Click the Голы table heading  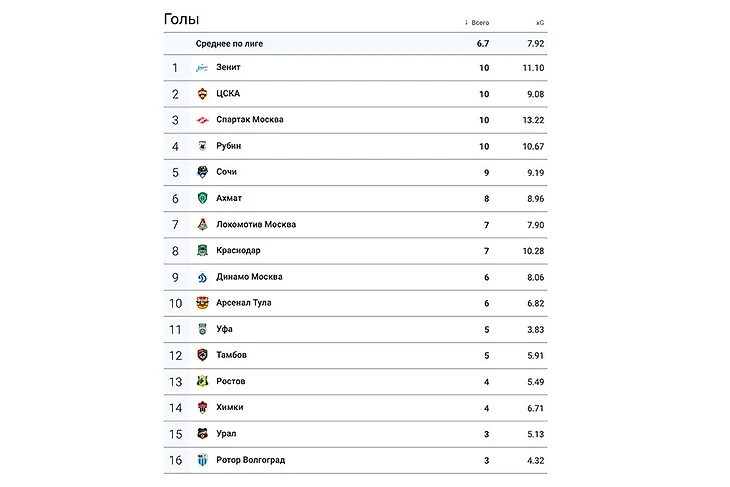(181, 20)
